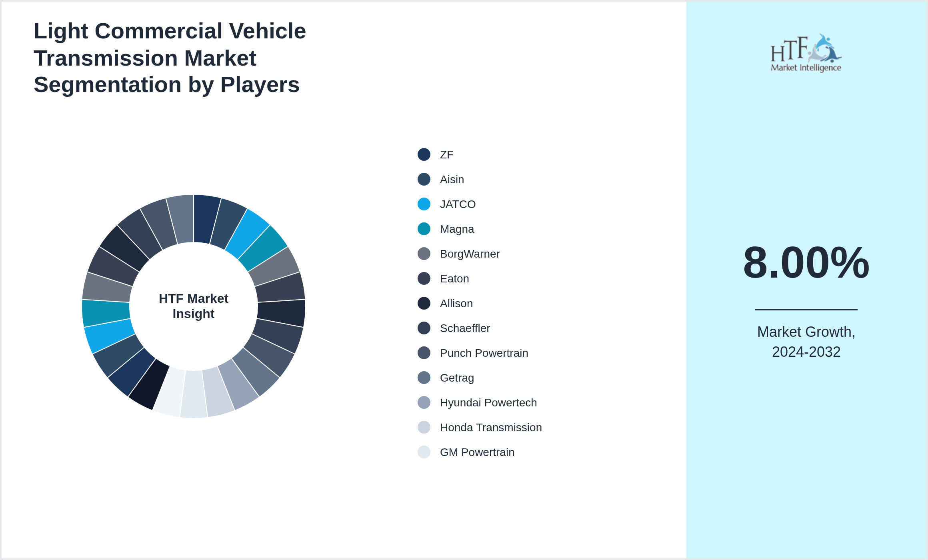Click the Aisin legend color dot
The height and width of the screenshot is (560, 928).
pos(424,179)
